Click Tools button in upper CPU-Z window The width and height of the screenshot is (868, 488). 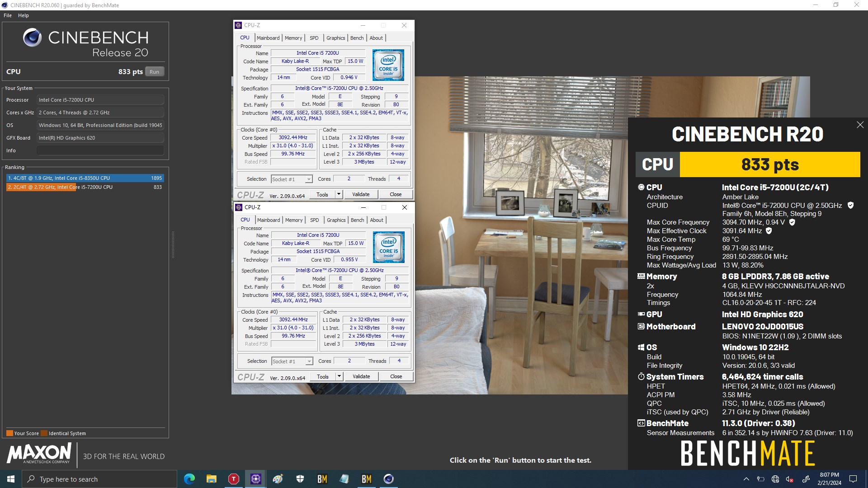coord(322,194)
